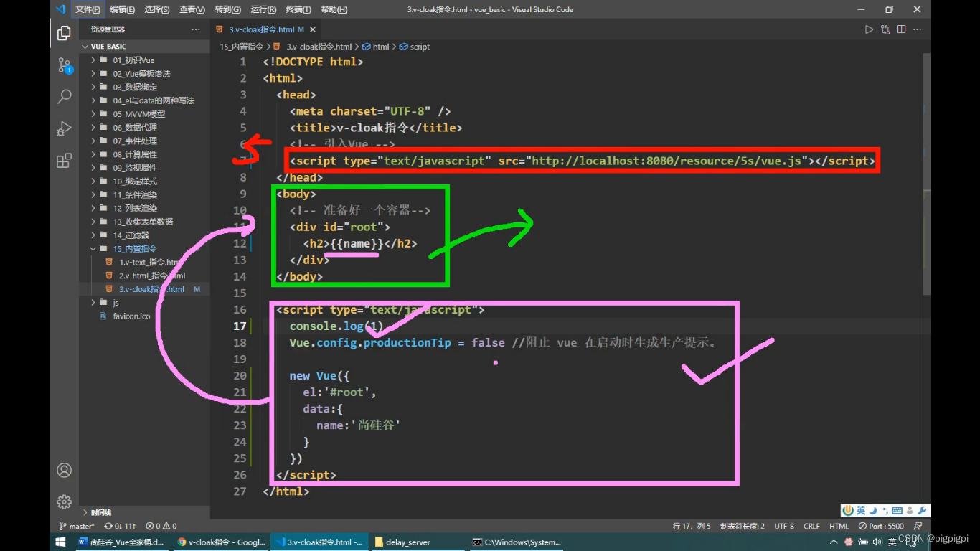Switch to Word document taskbar item

pyautogui.click(x=121, y=542)
